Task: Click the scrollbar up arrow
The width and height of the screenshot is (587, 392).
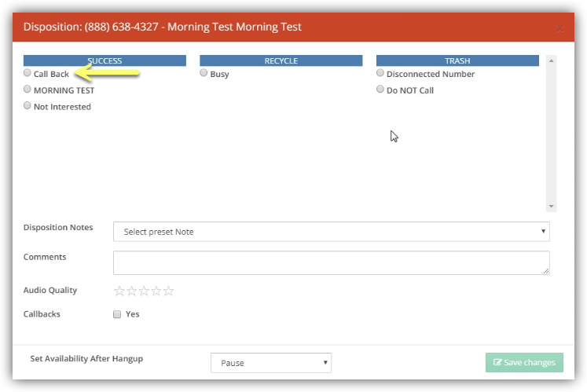Action: point(552,60)
